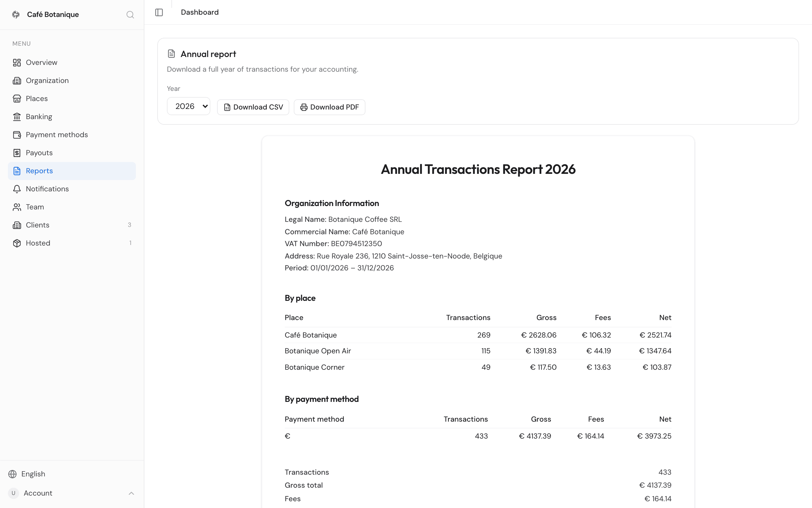Click the Gross total row

tap(478, 485)
